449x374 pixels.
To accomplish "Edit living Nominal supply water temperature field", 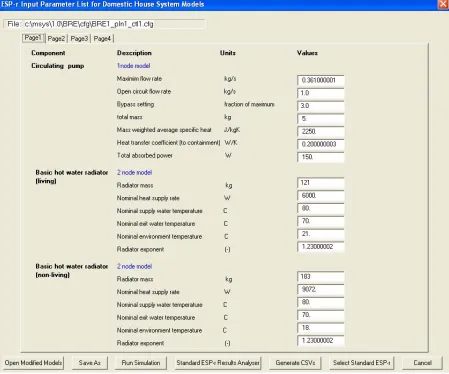I will [320, 208].
